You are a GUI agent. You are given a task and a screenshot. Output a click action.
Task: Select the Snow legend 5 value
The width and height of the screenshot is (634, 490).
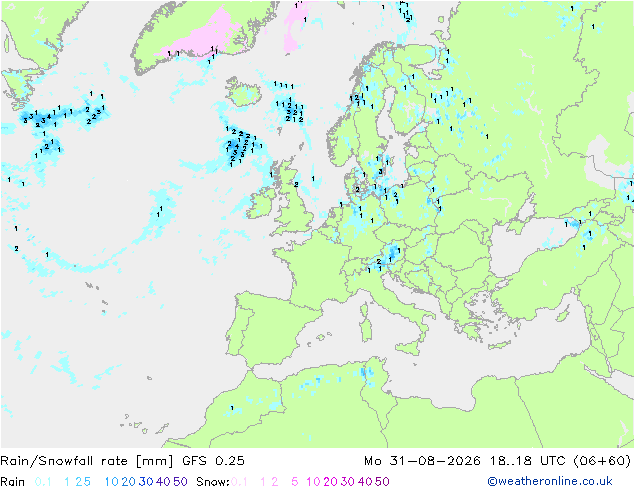pyautogui.click(x=294, y=482)
